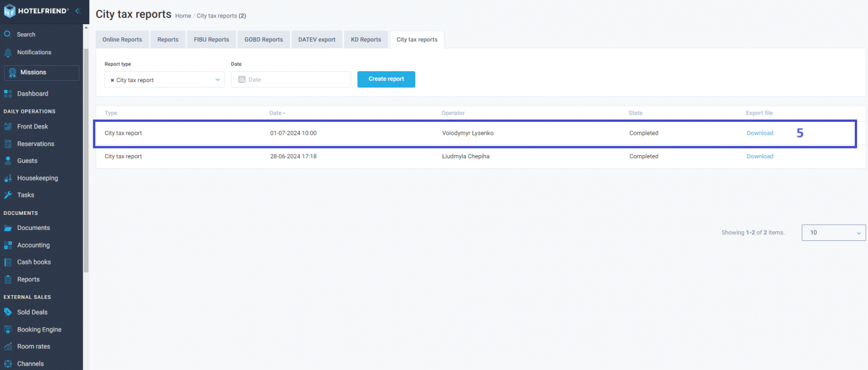Open the Report type dropdown
Viewport: 868px width, 370px height.
165,80
